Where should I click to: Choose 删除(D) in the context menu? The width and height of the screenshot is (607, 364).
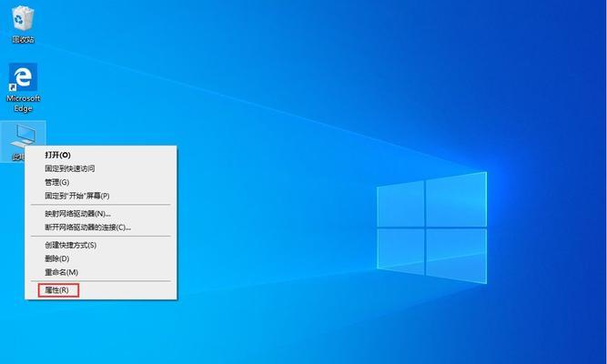[101, 258]
